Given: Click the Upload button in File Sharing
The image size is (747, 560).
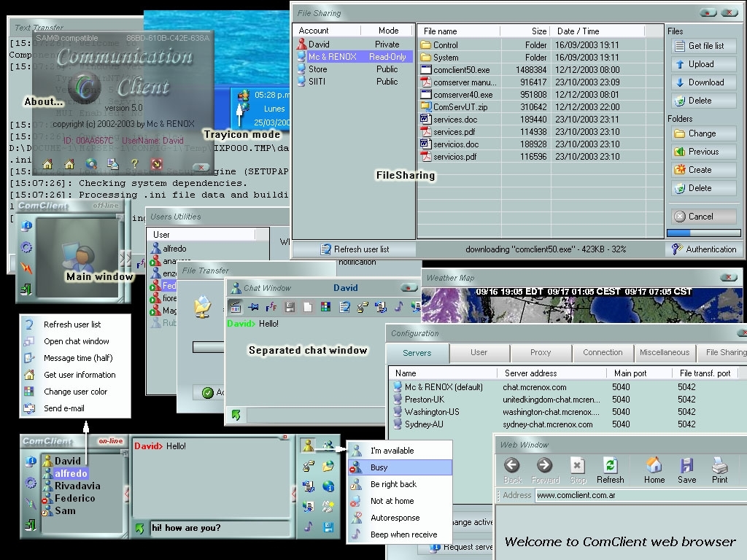Looking at the screenshot, I should [x=704, y=64].
